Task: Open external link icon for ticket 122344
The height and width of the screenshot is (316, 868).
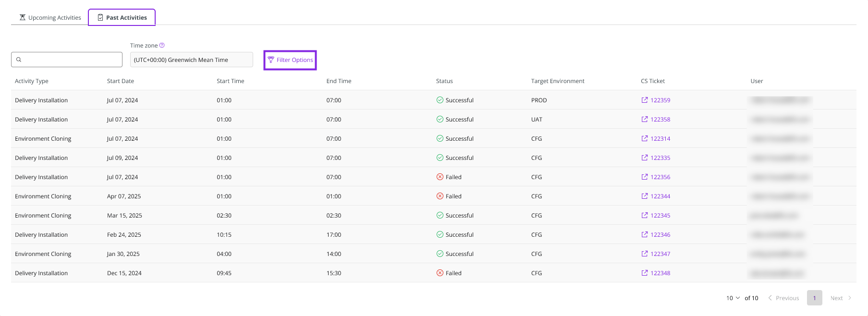Action: coord(645,196)
